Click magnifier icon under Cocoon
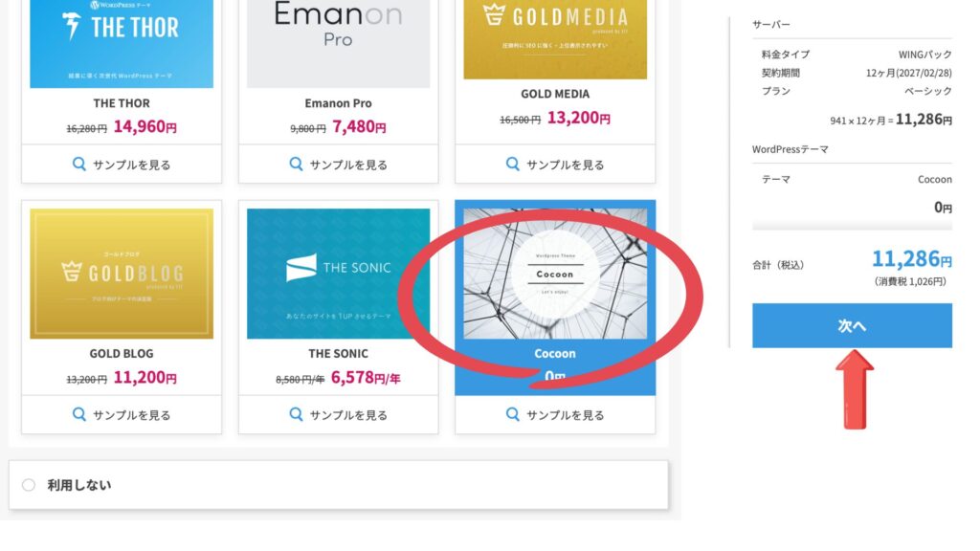Screen dimensions: 980x551 (x=513, y=415)
